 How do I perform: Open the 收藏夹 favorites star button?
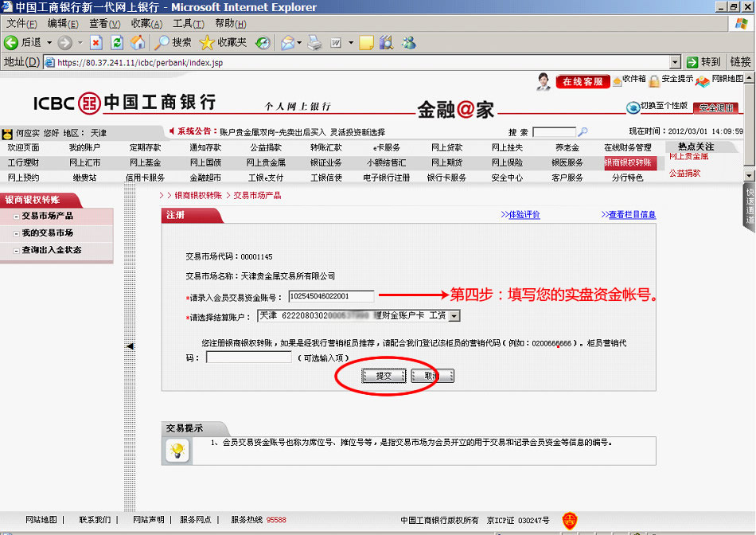click(x=223, y=43)
